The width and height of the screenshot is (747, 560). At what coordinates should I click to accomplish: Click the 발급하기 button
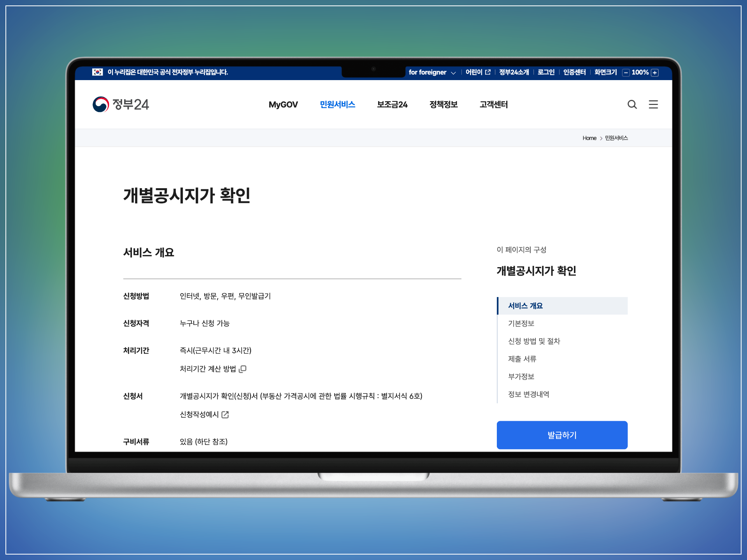pyautogui.click(x=562, y=435)
